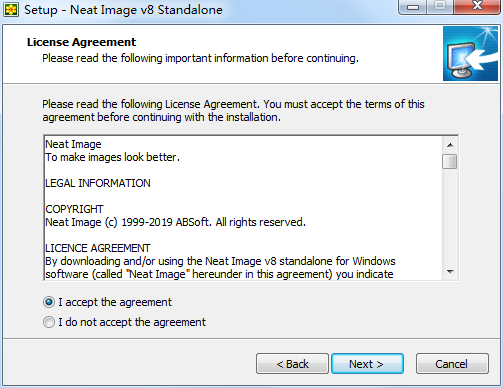This screenshot has height=388, width=503.
Task: Cancel the Neat Image setup
Action: [x=452, y=364]
